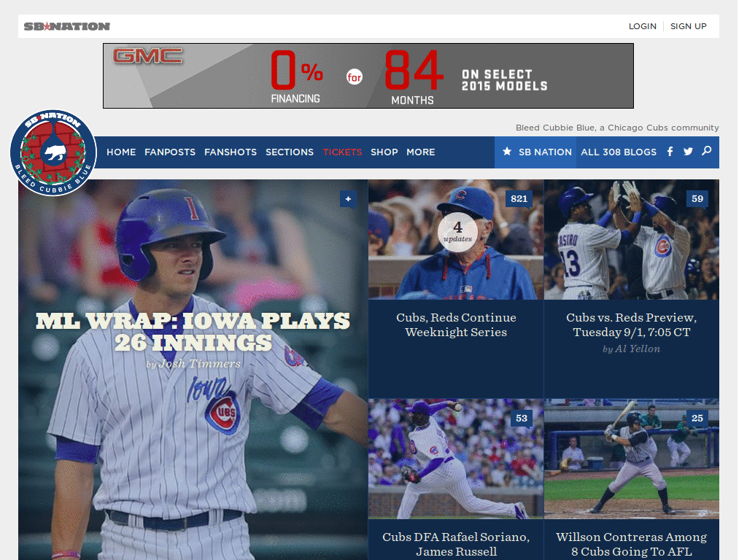This screenshot has height=560, width=747.
Task: Click the plus badge on Iowa story
Action: 348,199
